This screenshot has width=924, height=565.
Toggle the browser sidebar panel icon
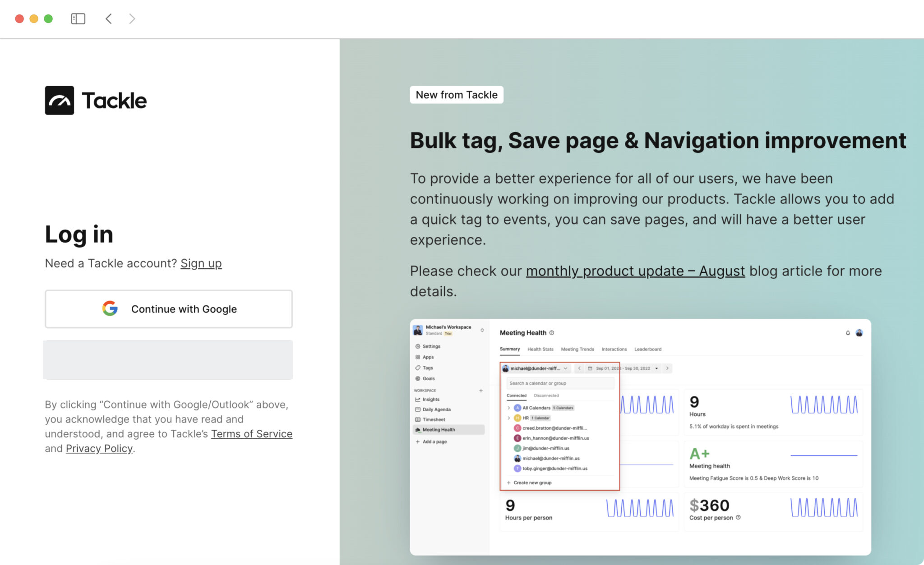tap(78, 18)
